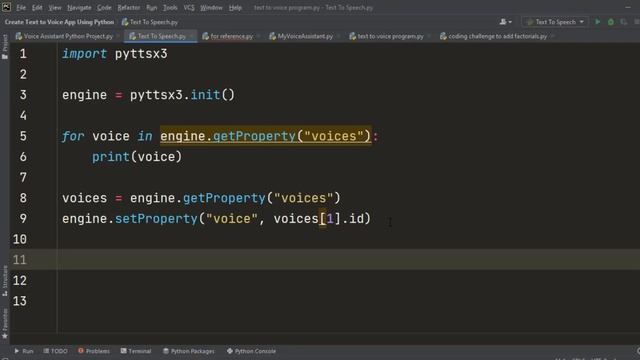The image size is (640, 360).
Task: Open the Python Packages tool window
Action: point(189,351)
